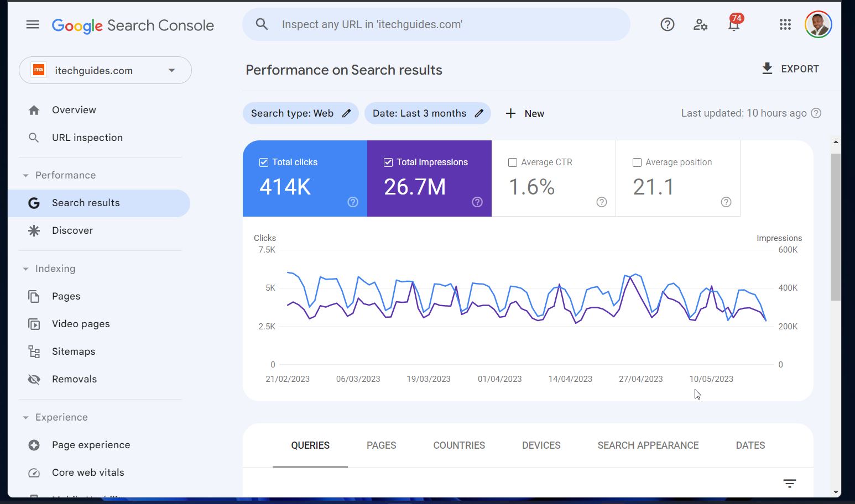Click the 414K total clicks value
The width and height of the screenshot is (855, 504).
285,187
